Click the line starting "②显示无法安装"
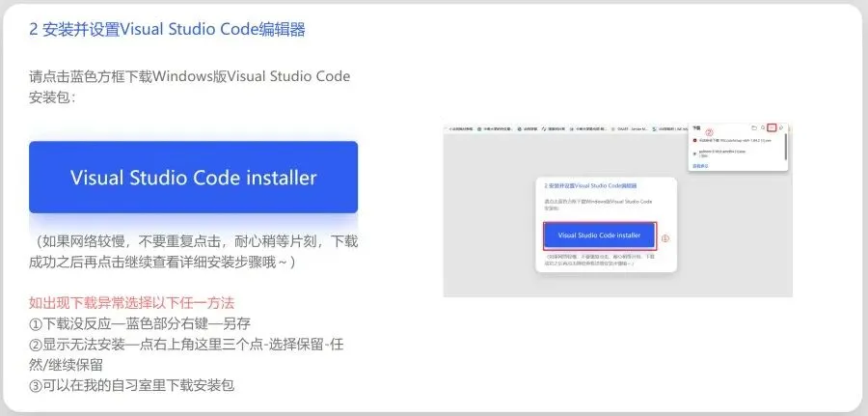This screenshot has height=416, width=868. tap(186, 354)
